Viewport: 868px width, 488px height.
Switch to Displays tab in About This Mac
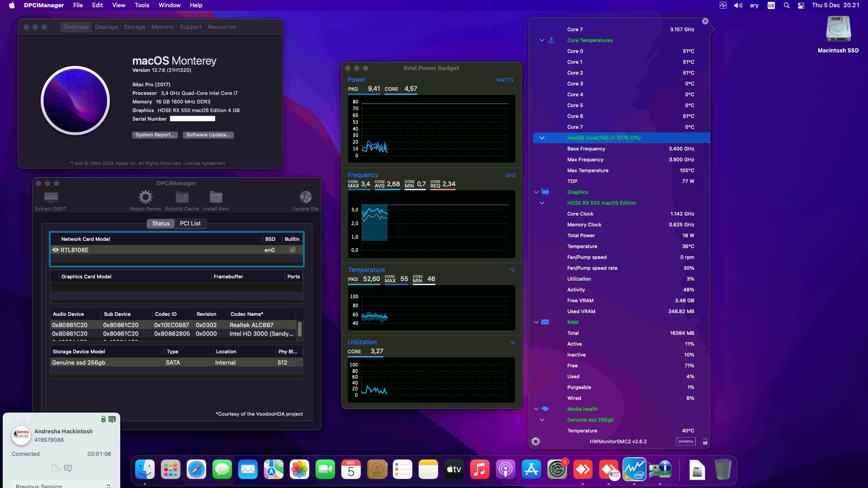click(106, 27)
